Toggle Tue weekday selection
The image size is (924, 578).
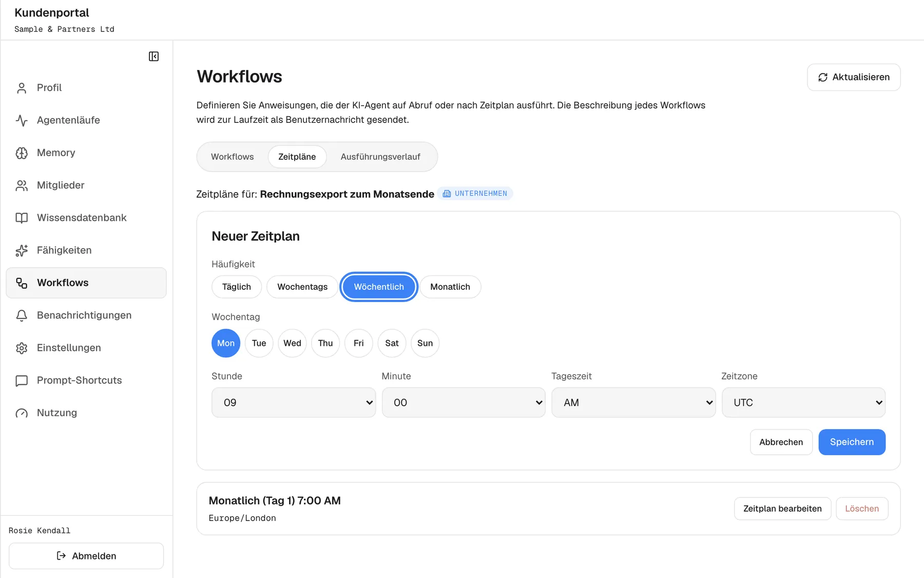259,343
